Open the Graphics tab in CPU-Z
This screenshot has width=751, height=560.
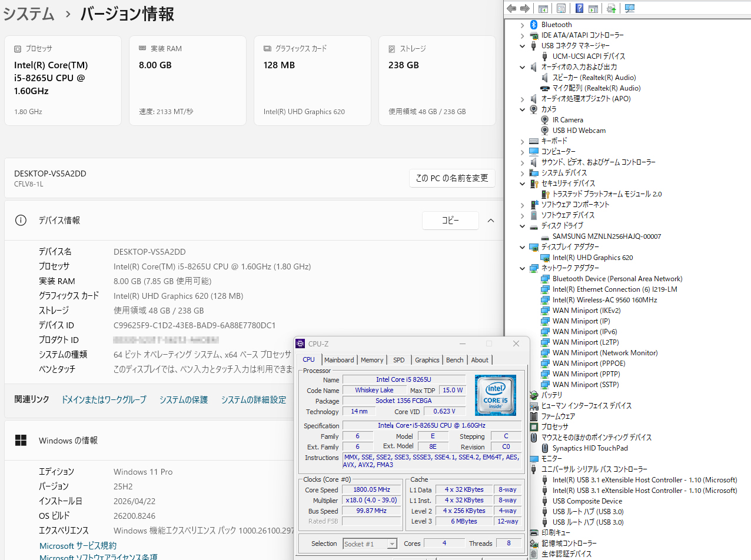(x=427, y=360)
